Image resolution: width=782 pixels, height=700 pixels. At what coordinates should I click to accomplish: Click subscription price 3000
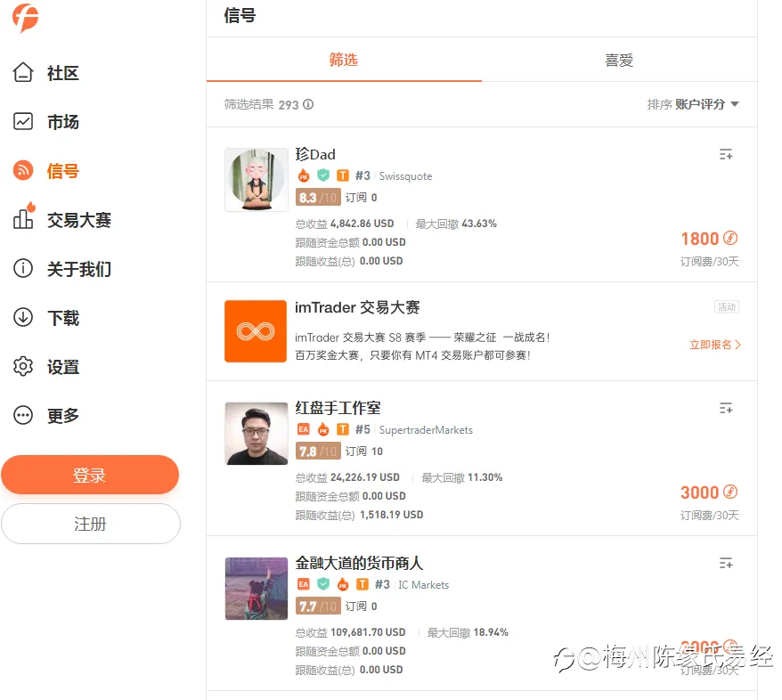pos(700,492)
